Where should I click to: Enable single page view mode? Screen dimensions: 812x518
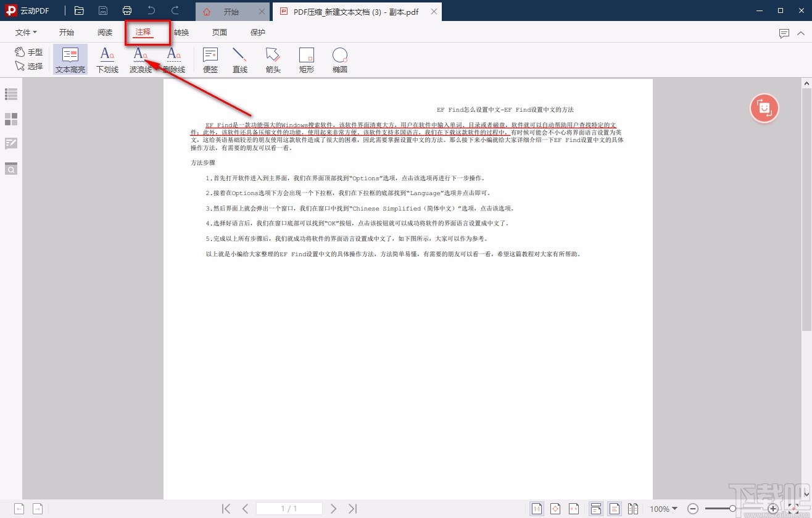tap(615, 508)
